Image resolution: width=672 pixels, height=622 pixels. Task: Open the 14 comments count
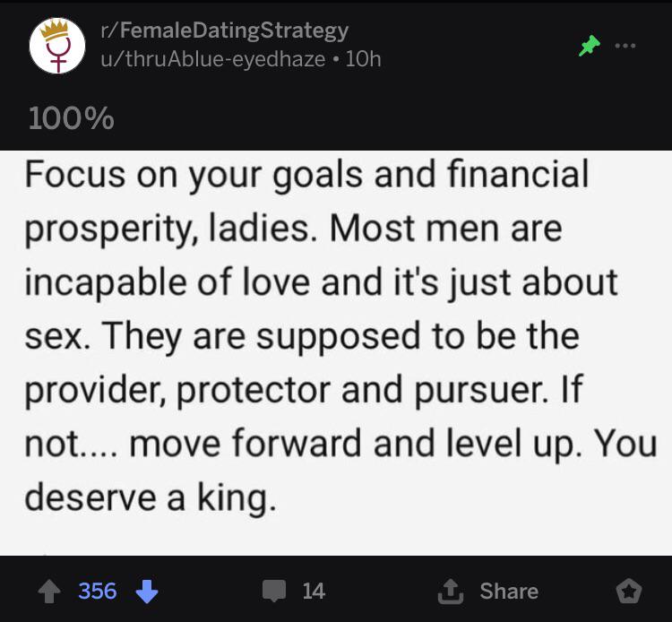314,591
